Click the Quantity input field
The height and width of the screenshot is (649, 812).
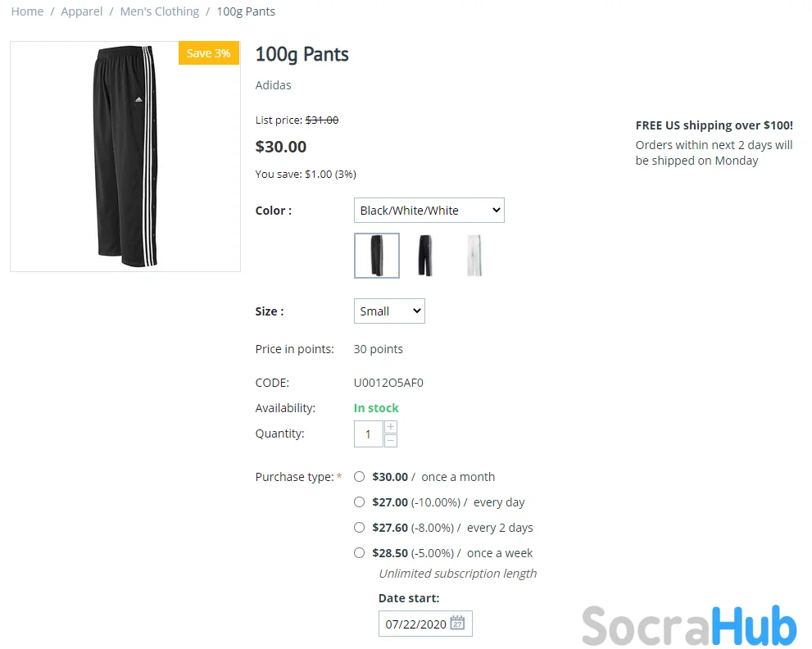[x=369, y=434]
